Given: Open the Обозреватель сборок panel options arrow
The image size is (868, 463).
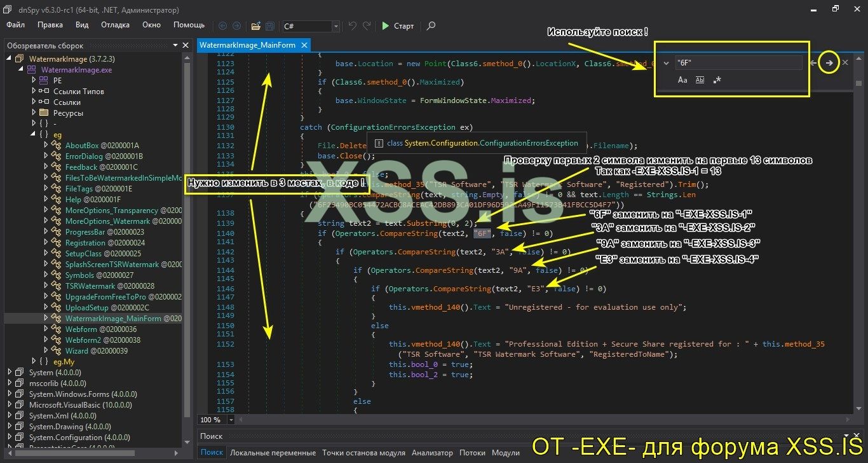Looking at the screenshot, I should click(x=175, y=45).
